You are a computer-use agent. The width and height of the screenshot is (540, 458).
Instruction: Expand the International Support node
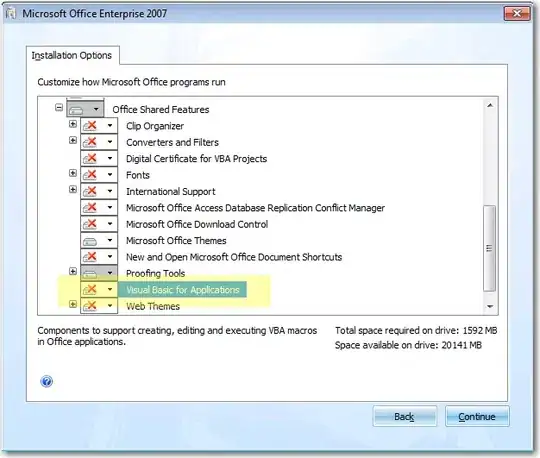73,189
